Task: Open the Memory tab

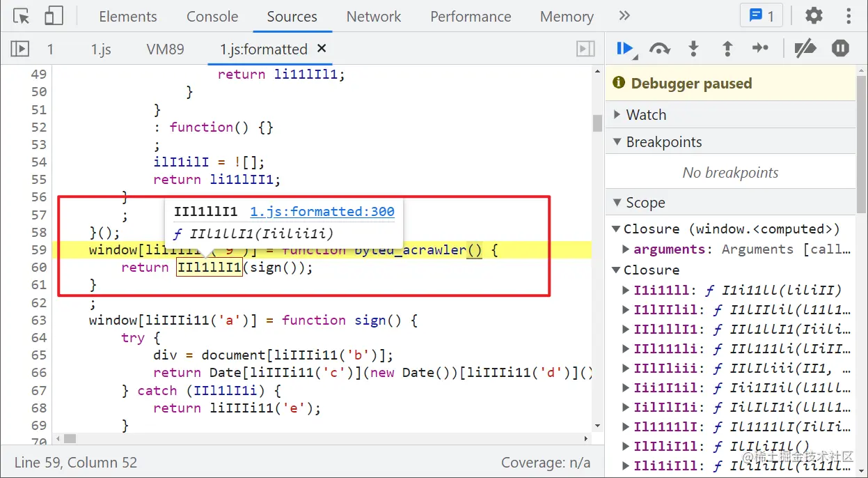Action: tap(567, 17)
